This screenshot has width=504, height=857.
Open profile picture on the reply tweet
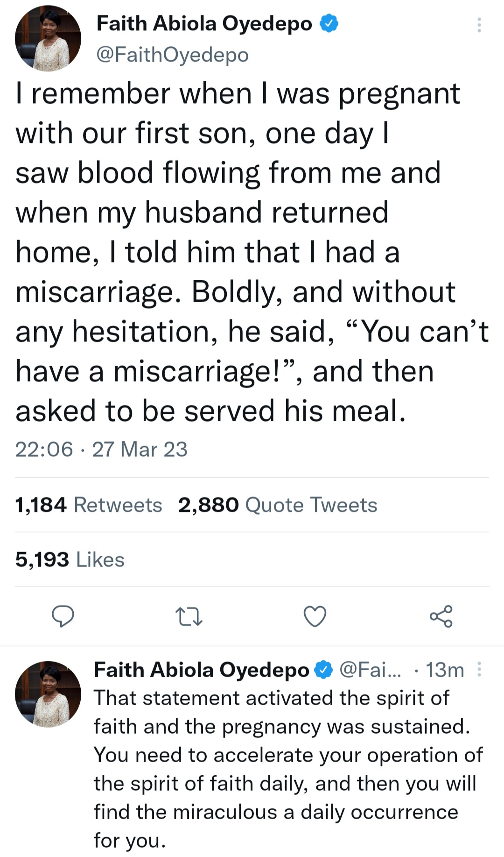pyautogui.click(x=48, y=694)
